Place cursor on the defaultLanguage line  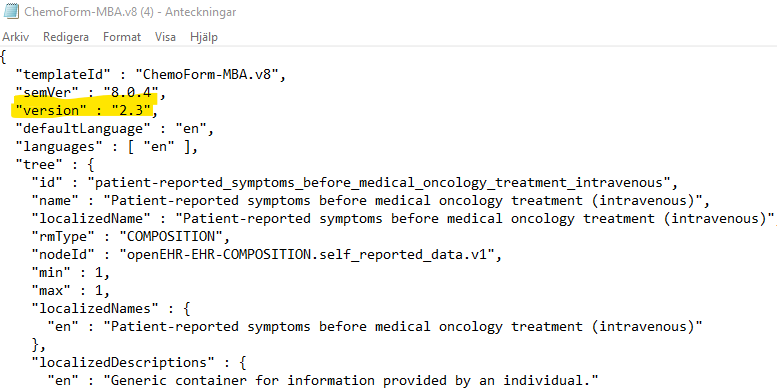coord(114,129)
